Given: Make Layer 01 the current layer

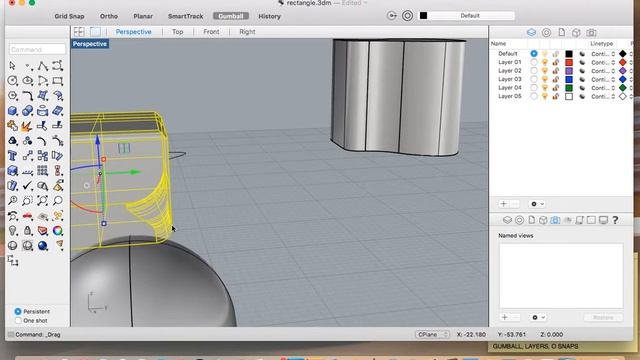Looking at the screenshot, I should [534, 62].
